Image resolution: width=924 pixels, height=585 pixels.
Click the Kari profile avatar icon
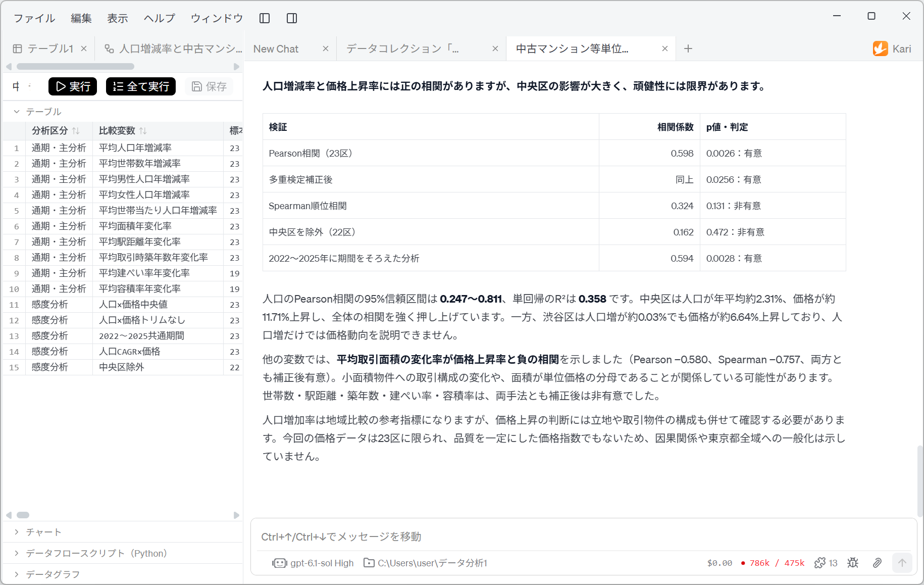880,48
